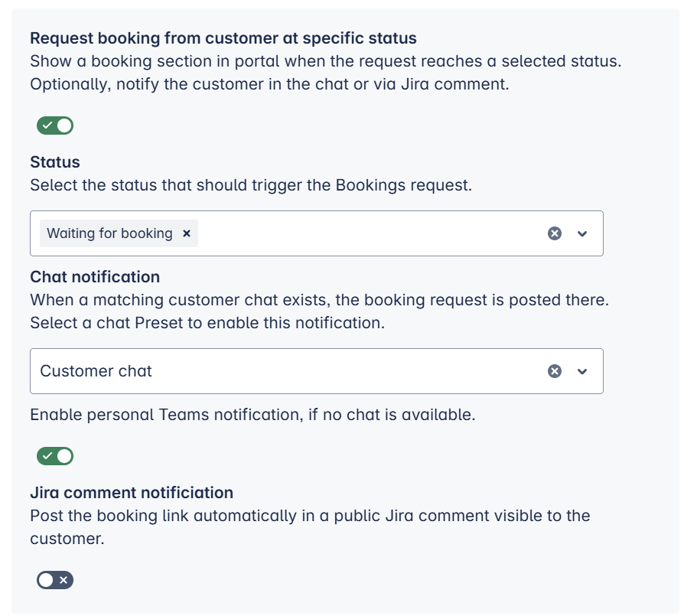The width and height of the screenshot is (684, 616).
Task: Click the empty area of the Status field
Action: click(x=367, y=233)
